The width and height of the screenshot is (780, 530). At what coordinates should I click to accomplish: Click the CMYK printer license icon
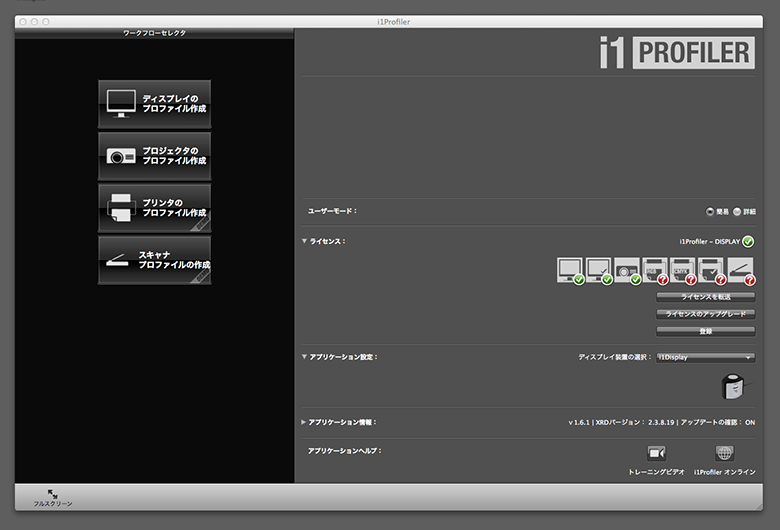point(683,270)
